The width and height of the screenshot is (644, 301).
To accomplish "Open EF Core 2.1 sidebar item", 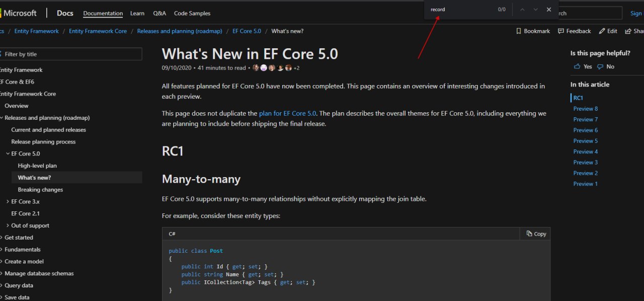I will [25, 213].
